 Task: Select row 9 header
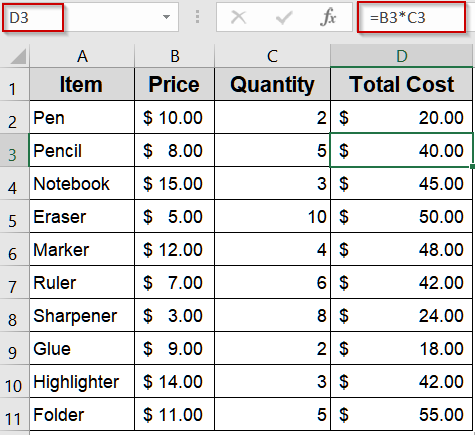(14, 348)
